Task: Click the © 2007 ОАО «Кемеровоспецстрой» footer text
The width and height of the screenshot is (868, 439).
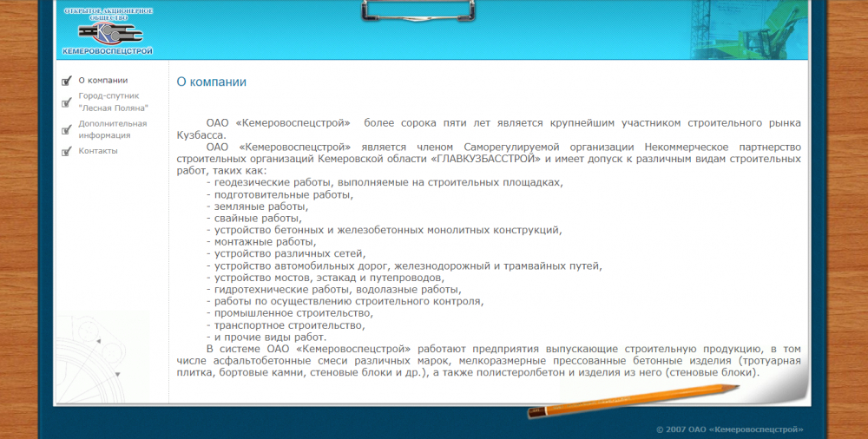Action: tap(730, 429)
